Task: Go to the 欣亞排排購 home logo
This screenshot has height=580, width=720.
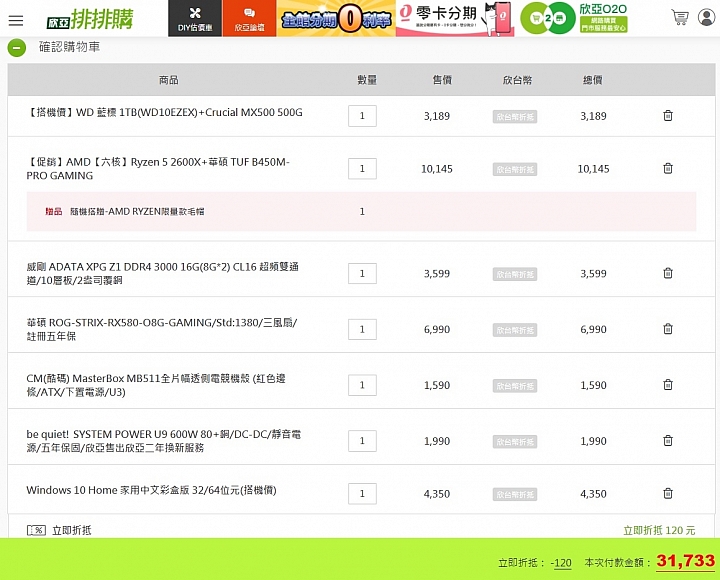Action: pos(90,19)
